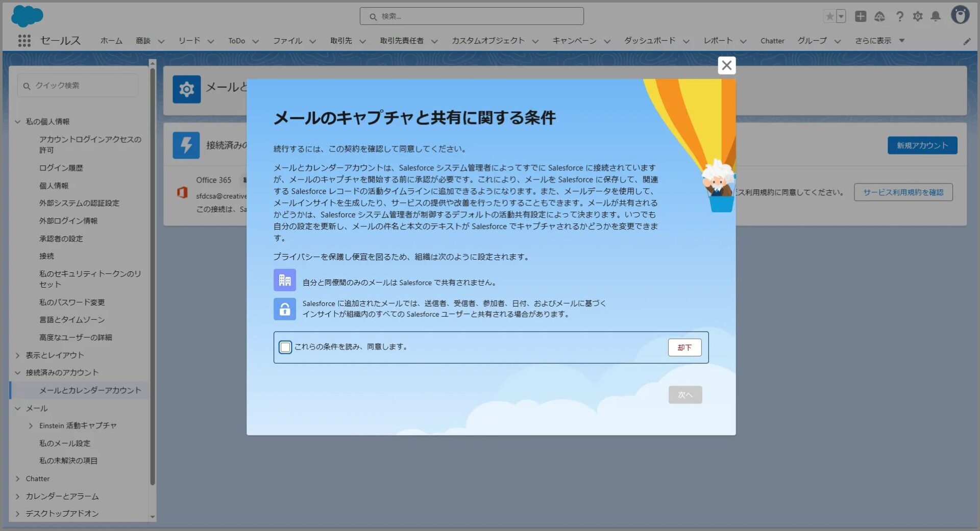The width and height of the screenshot is (980, 531).
Task: Expand the Einstein 活動キャプチャ node
Action: (31, 426)
